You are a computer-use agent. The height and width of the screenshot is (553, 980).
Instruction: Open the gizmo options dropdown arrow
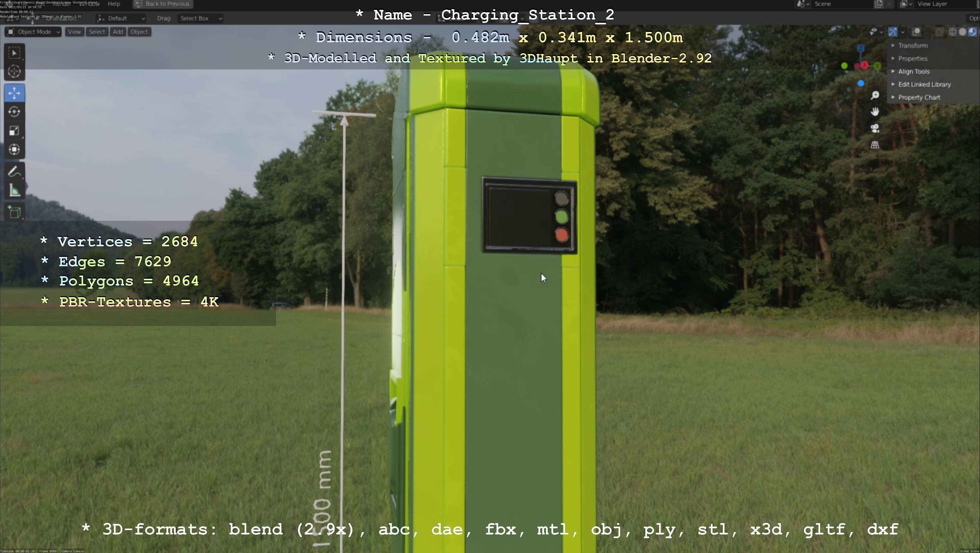pos(902,32)
